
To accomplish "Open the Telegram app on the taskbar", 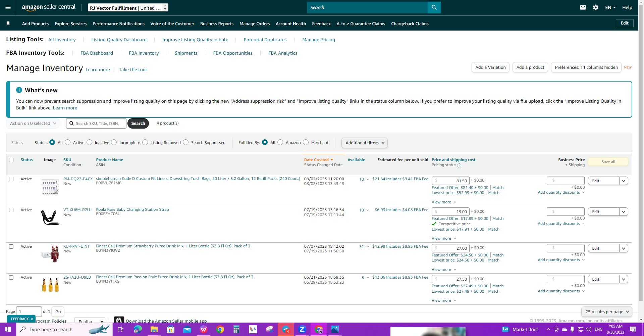I will point(286,329).
